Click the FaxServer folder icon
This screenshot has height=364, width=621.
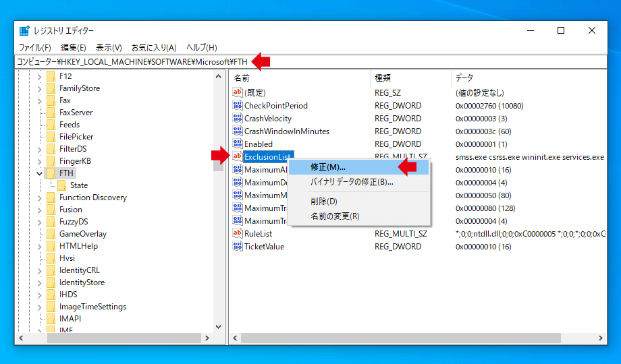[x=51, y=113]
